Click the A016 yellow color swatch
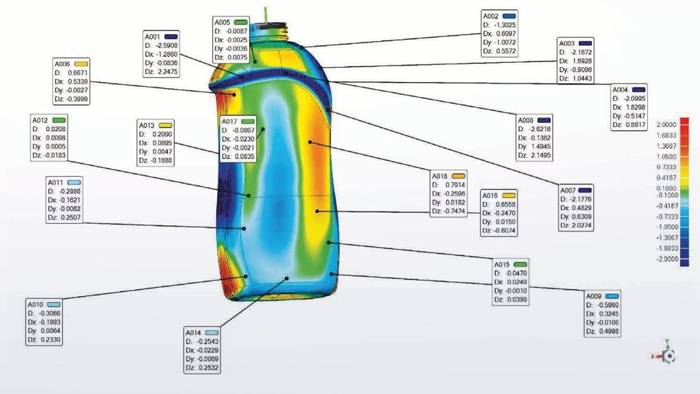The width and height of the screenshot is (700, 394). [509, 195]
